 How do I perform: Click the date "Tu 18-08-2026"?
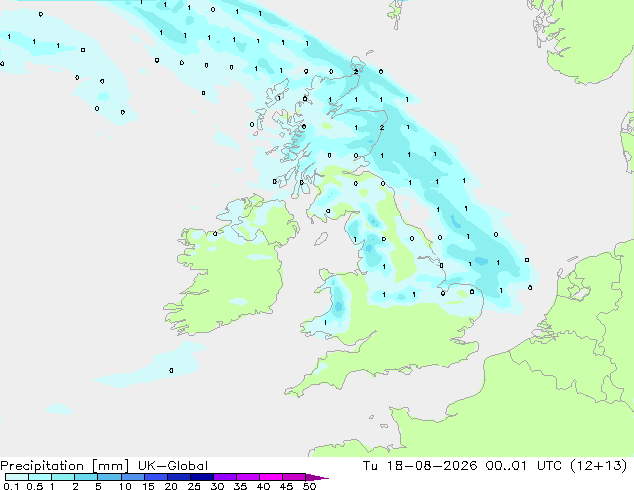pyautogui.click(x=420, y=466)
